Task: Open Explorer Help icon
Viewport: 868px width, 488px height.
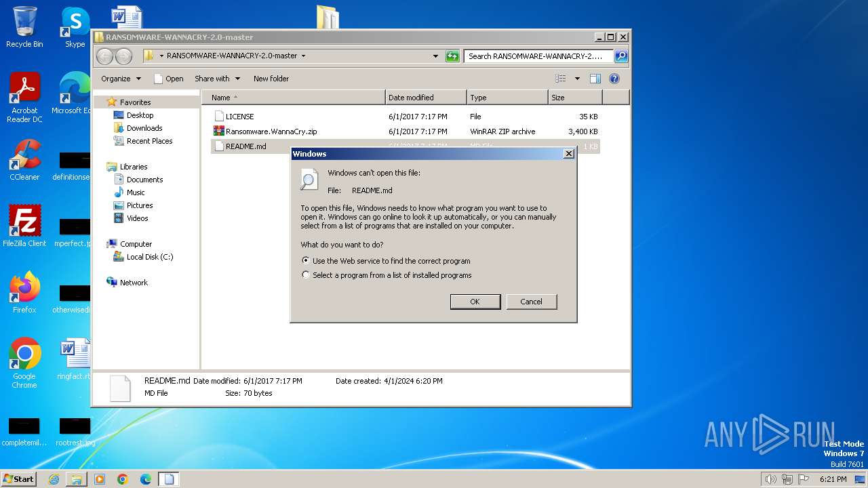Action: pos(614,79)
